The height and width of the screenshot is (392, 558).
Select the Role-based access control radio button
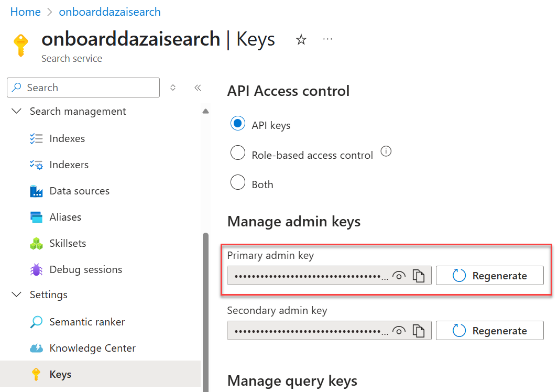(x=238, y=153)
